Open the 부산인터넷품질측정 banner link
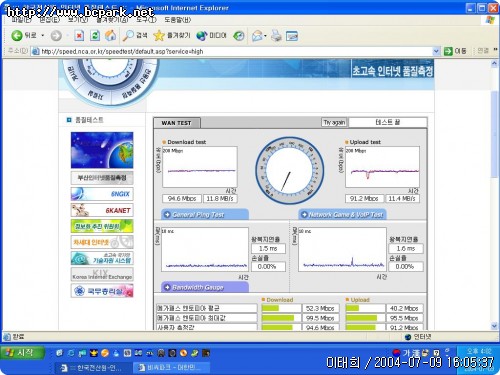The image size is (500, 375). point(102,178)
